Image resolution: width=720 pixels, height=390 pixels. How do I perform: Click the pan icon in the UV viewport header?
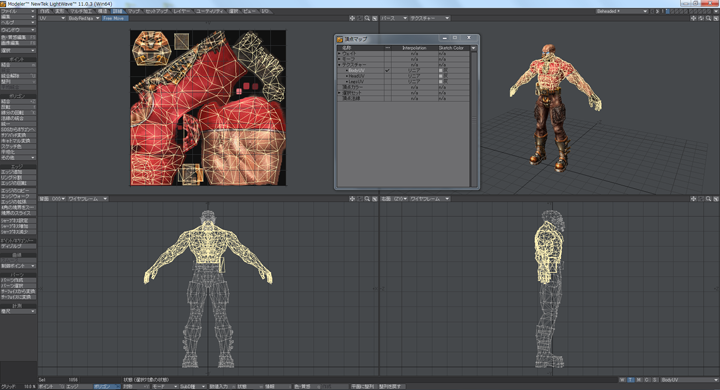pyautogui.click(x=352, y=18)
